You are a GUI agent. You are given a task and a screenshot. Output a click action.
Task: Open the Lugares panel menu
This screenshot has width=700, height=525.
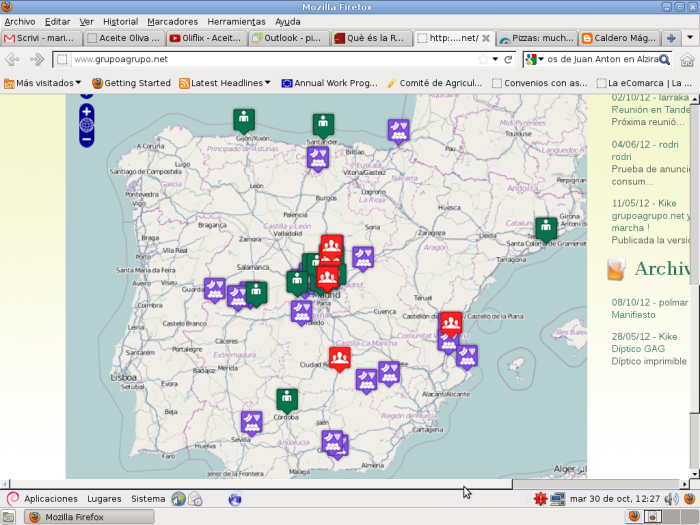pyautogui.click(x=104, y=499)
